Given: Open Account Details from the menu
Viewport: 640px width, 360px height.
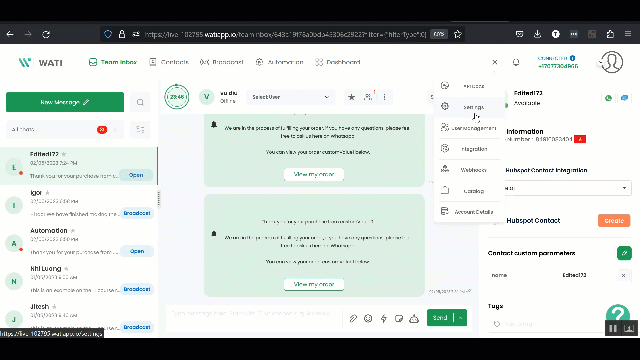Looking at the screenshot, I should [x=469, y=212].
